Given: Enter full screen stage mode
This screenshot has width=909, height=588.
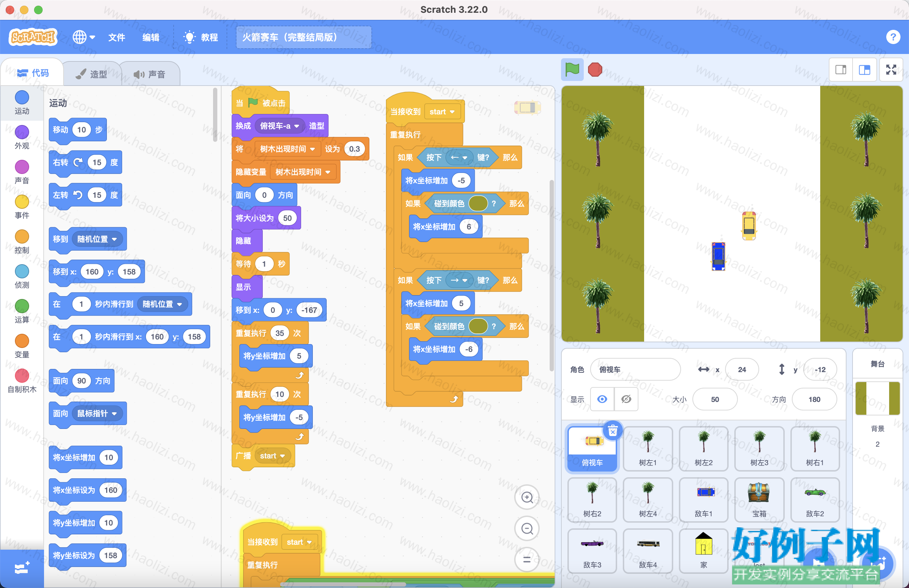Looking at the screenshot, I should click(891, 70).
